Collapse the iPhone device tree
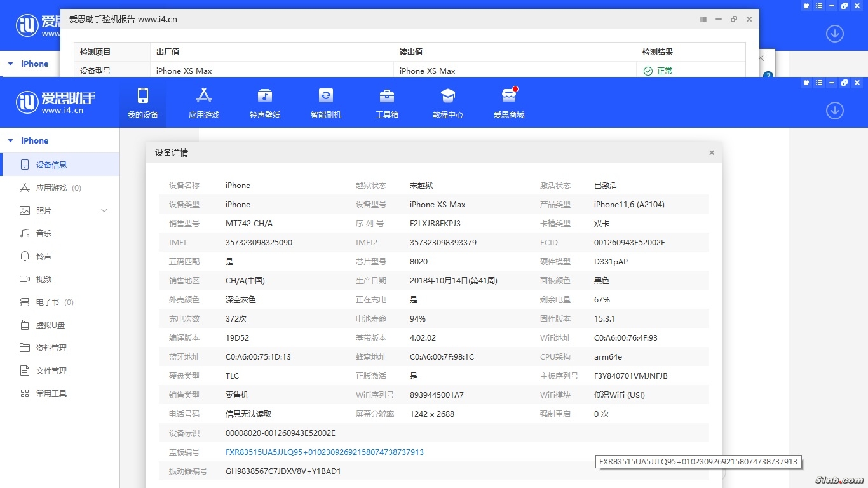This screenshot has width=868, height=488. [x=11, y=141]
